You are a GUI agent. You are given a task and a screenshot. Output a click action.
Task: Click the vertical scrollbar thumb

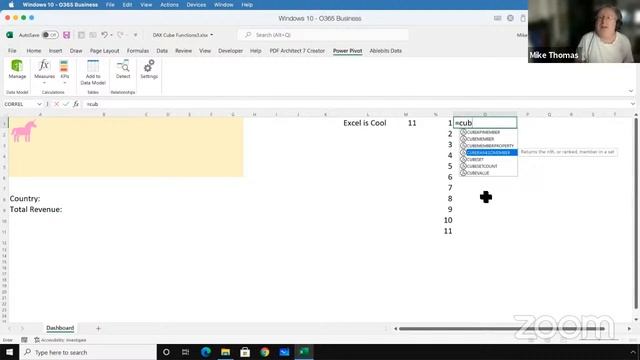(x=636, y=213)
